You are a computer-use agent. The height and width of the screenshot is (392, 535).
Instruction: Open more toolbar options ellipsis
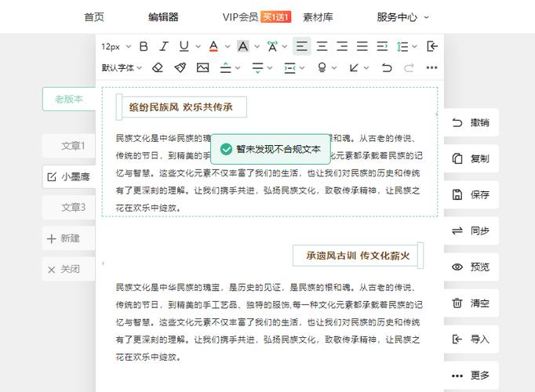(431, 67)
